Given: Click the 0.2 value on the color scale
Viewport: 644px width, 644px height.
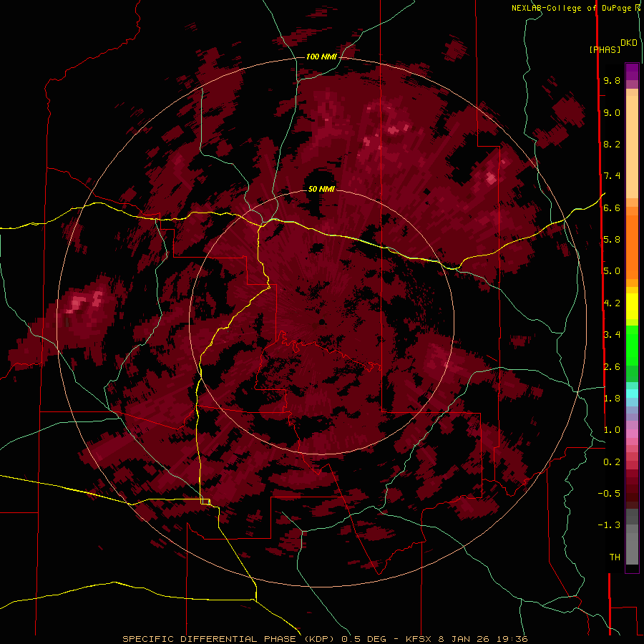Looking at the screenshot, I should point(612,462).
